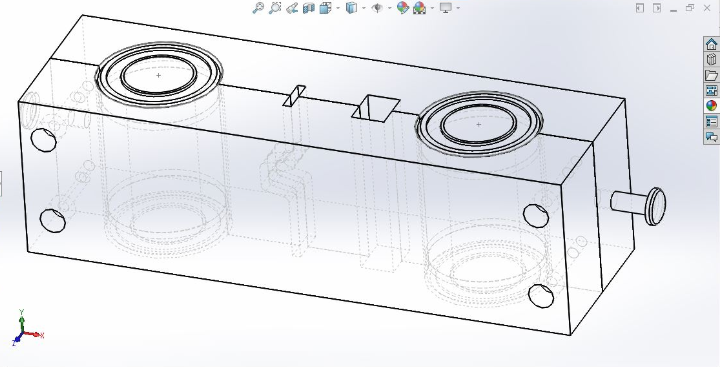Select the narrow rectangular slot on top face

coord(294,96)
